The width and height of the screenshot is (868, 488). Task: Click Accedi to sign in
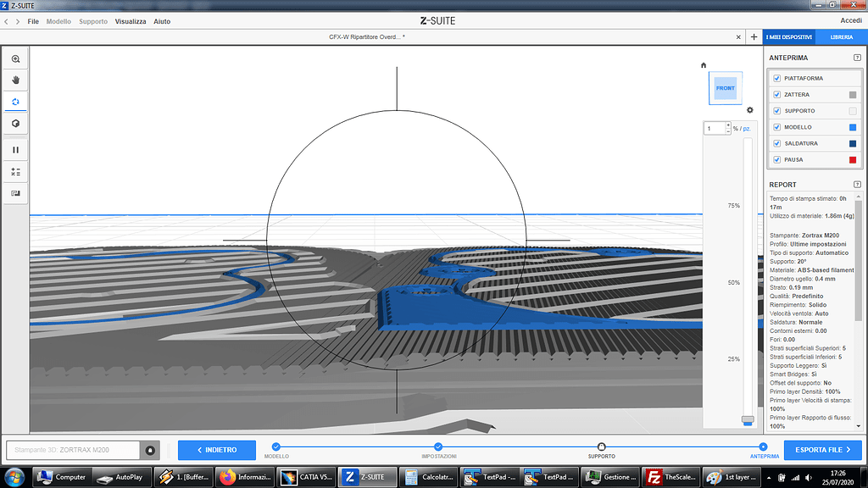coord(851,20)
